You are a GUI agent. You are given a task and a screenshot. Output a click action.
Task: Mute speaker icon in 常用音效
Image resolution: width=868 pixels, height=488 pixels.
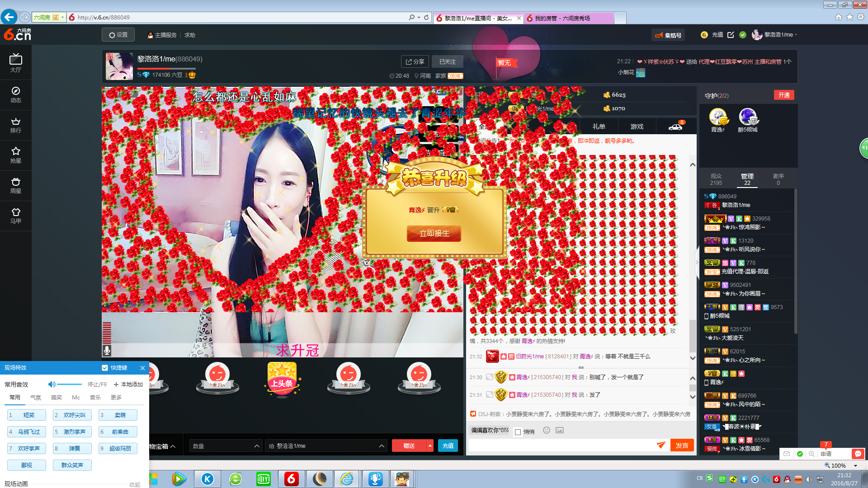click(52, 385)
